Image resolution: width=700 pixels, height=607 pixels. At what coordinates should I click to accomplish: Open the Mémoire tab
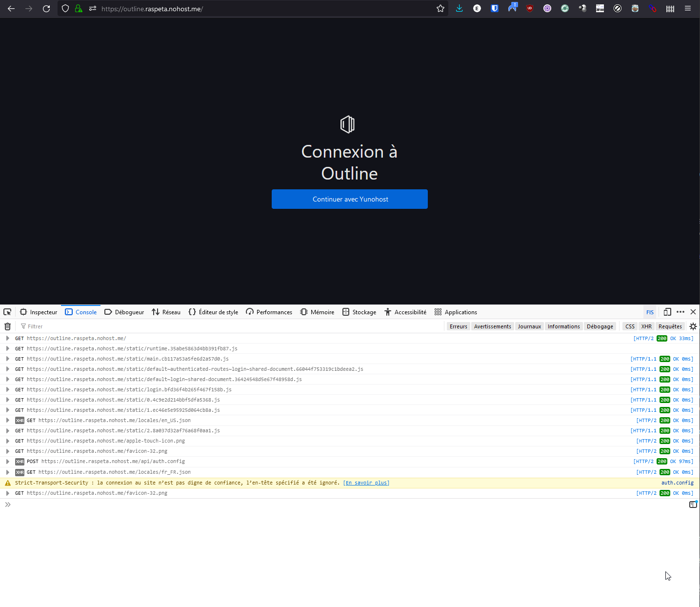(317, 312)
